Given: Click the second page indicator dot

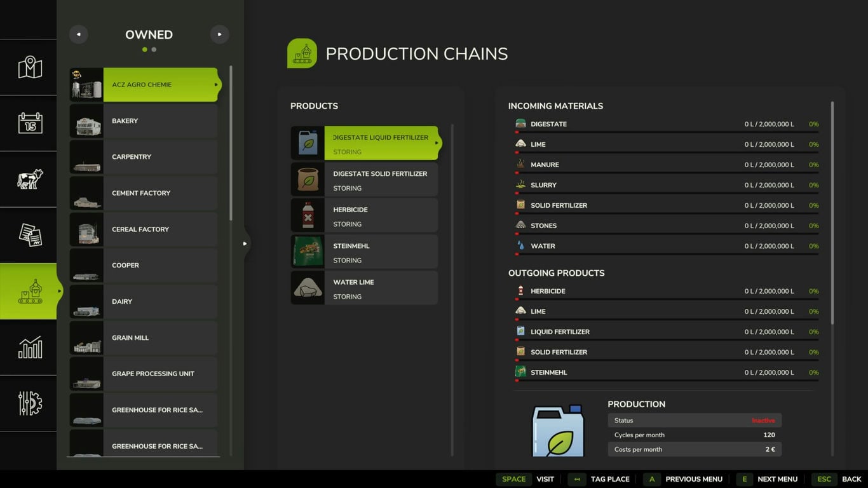Looking at the screenshot, I should click(x=154, y=50).
